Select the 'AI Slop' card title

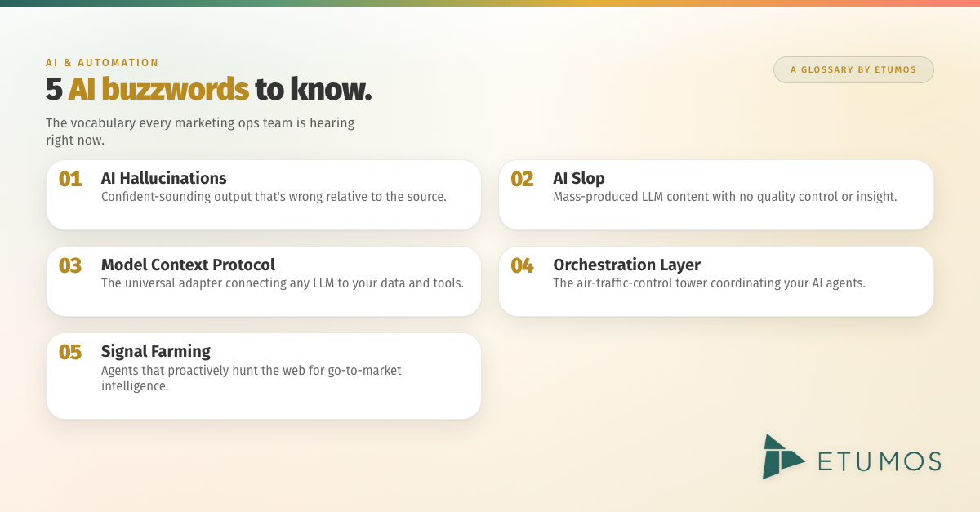coord(579,178)
